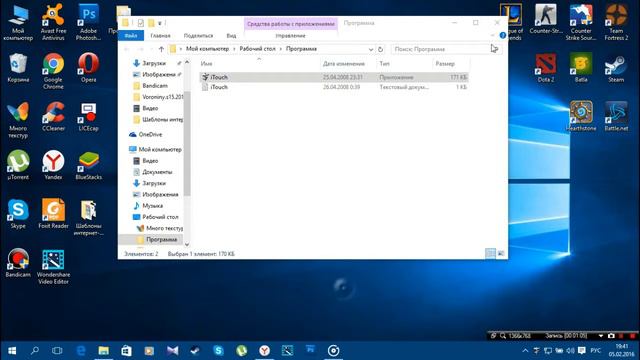Open the Bandicam recorder bar dropdown arrow
The image size is (640, 360).
coord(600,336)
